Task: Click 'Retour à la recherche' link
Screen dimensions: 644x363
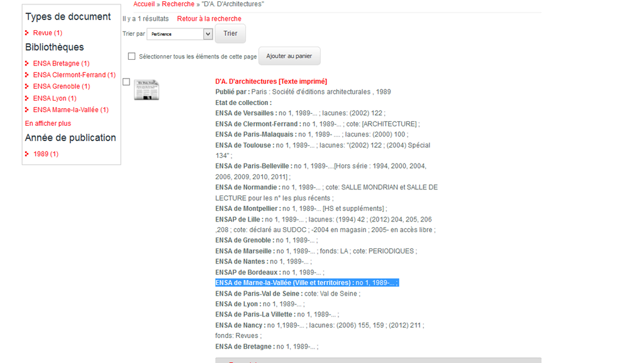Action: click(209, 18)
